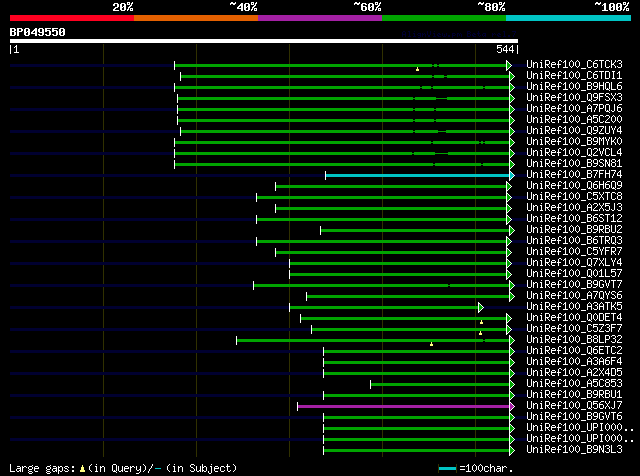Click the UniRef100_B9MYK0 text
640x476 pixels.
click(574, 142)
